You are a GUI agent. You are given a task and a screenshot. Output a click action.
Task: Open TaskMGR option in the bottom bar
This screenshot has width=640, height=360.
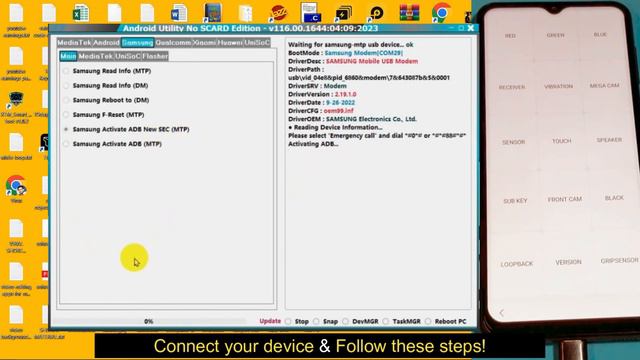pyautogui.click(x=402, y=322)
